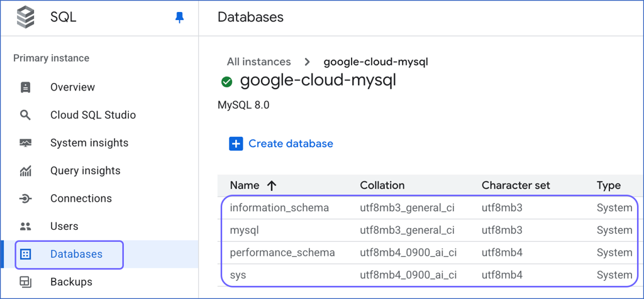Viewport: 644px width, 299px height.
Task: Click System type in performance_schema row
Action: coord(614,253)
